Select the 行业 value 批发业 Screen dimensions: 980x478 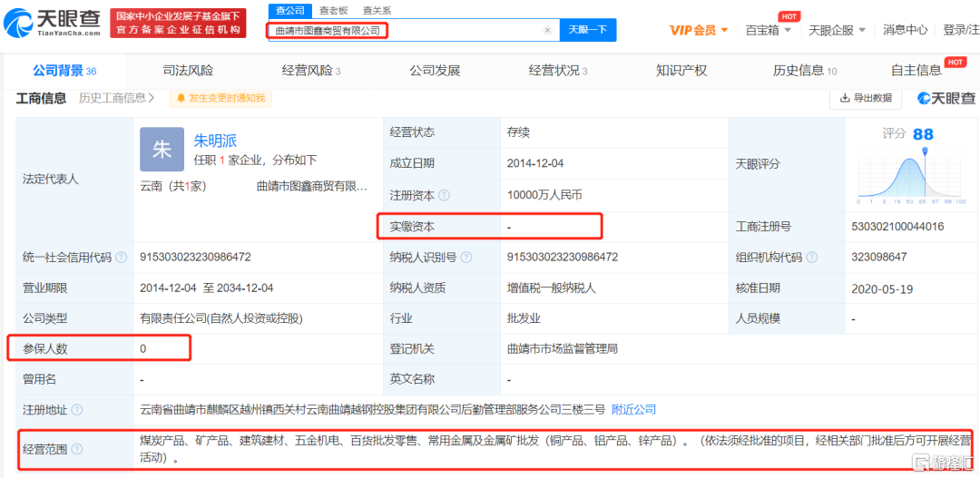(524, 318)
